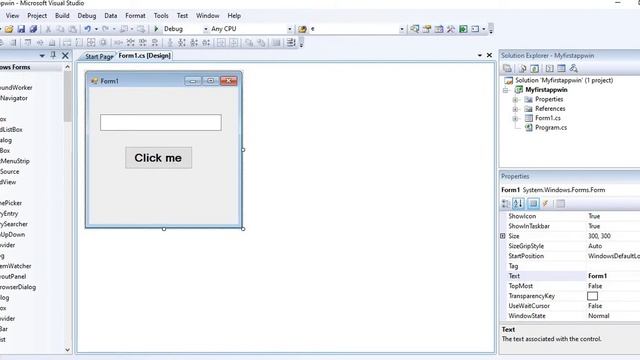Open the Build menu
Viewport: 640px width, 360px height.
point(62,16)
